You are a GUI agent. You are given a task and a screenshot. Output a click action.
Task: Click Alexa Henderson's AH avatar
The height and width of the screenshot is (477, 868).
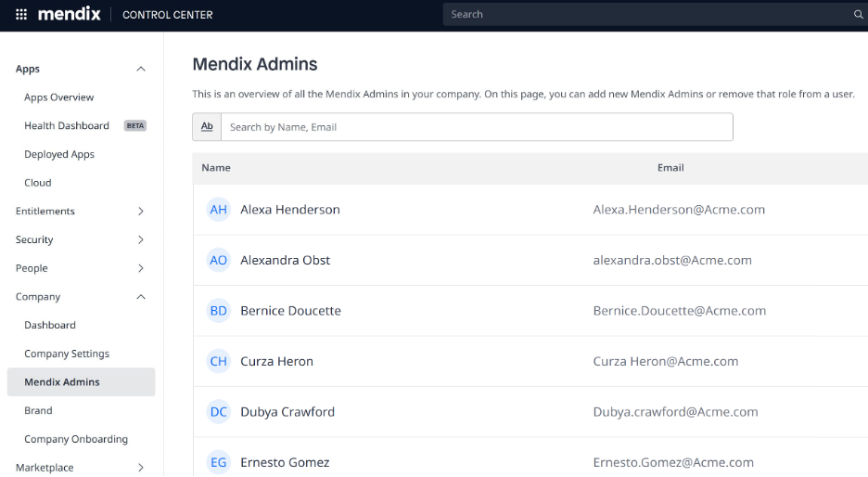coord(218,210)
